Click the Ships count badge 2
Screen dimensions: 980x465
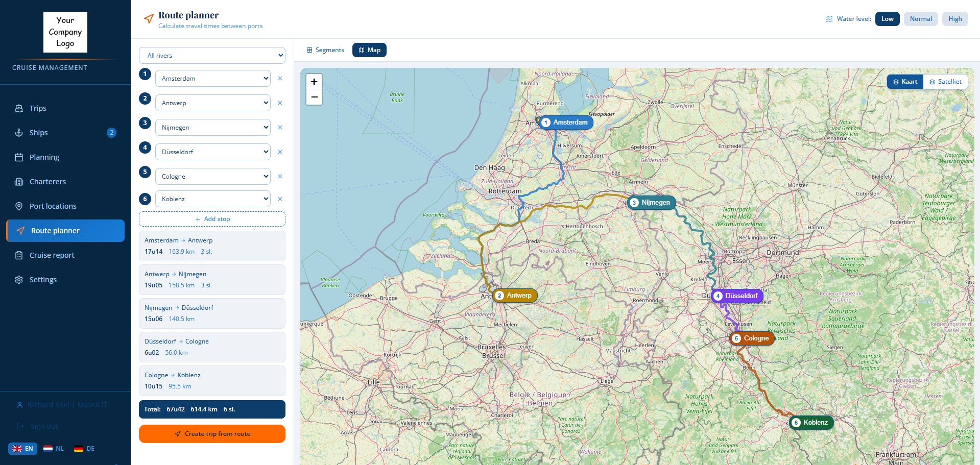click(111, 133)
